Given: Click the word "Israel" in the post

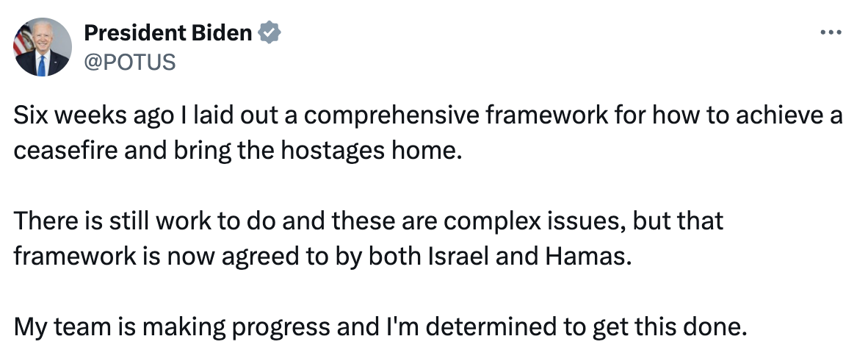Looking at the screenshot, I should tap(466, 254).
